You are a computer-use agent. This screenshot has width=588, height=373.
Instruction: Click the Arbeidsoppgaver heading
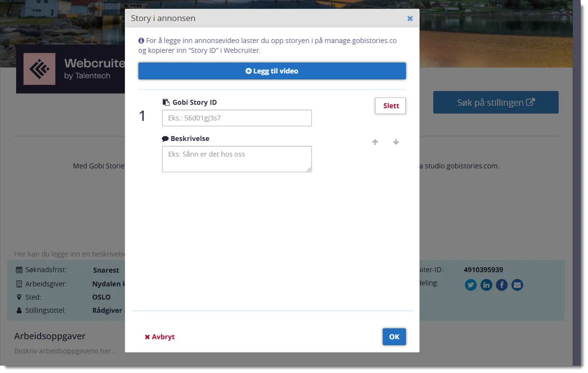[50, 336]
